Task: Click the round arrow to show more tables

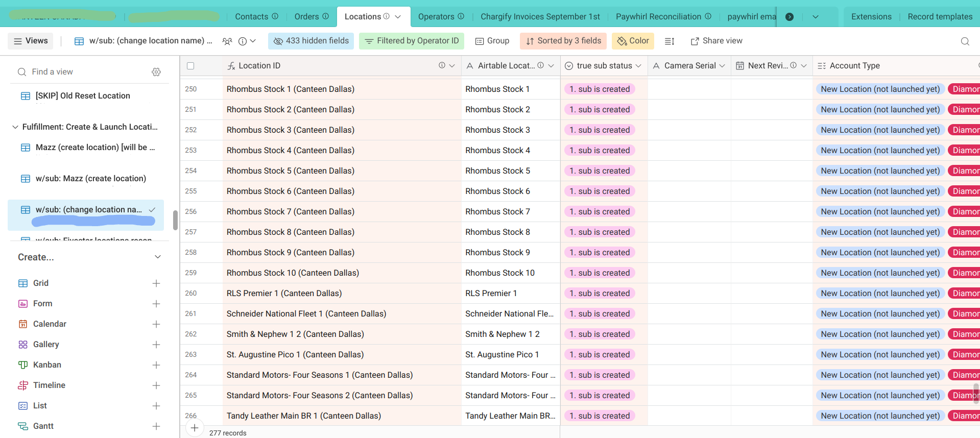Action: (790, 17)
